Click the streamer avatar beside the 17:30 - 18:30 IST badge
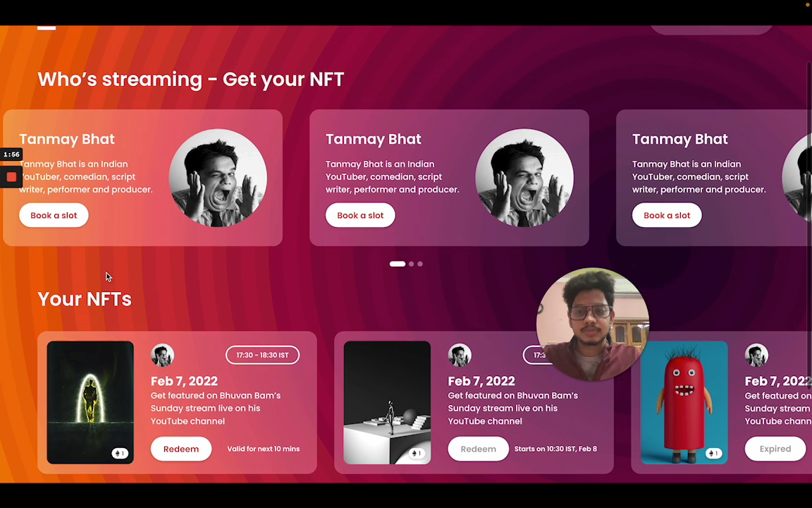This screenshot has height=508, width=812. pos(163,355)
